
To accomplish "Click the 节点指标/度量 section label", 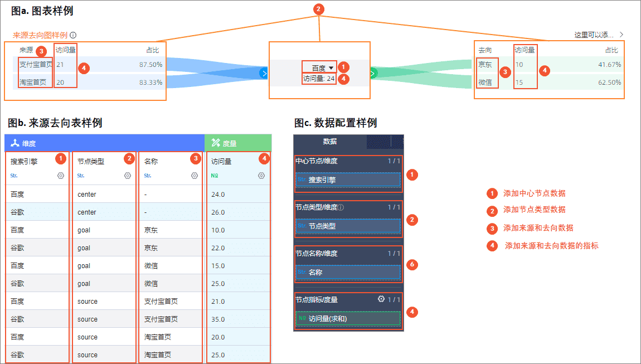I will 317,300.
